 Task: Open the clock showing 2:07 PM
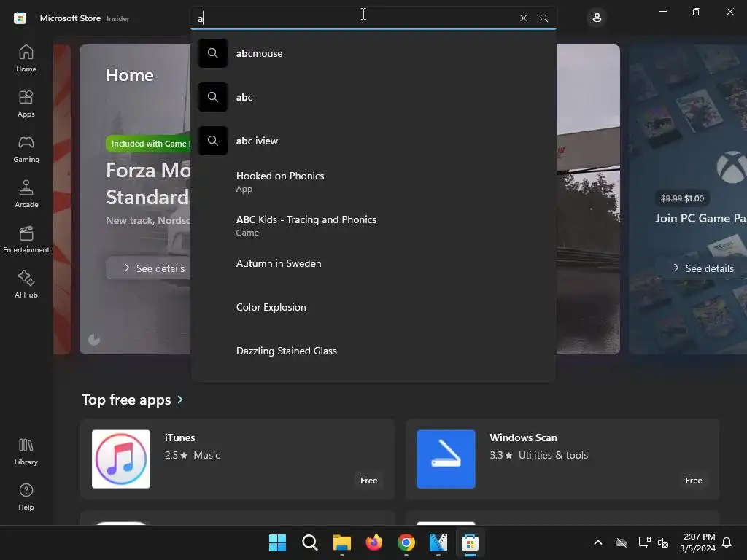tap(698, 542)
